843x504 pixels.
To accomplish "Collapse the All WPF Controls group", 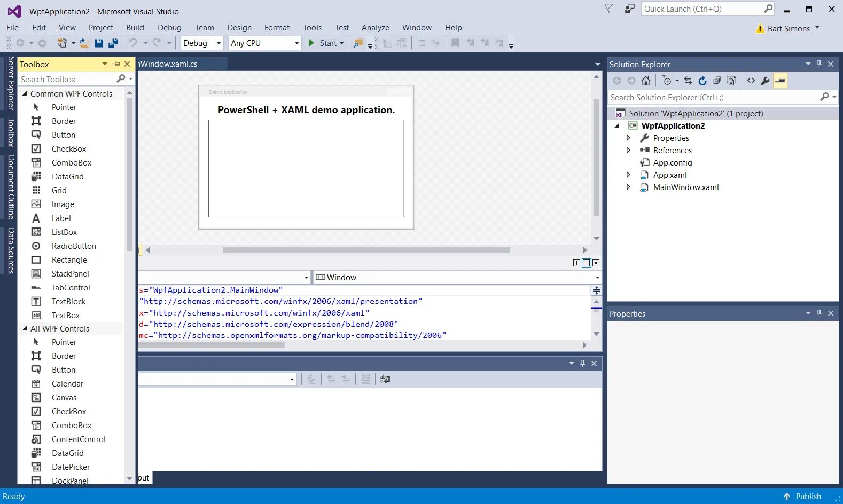I will coord(25,328).
